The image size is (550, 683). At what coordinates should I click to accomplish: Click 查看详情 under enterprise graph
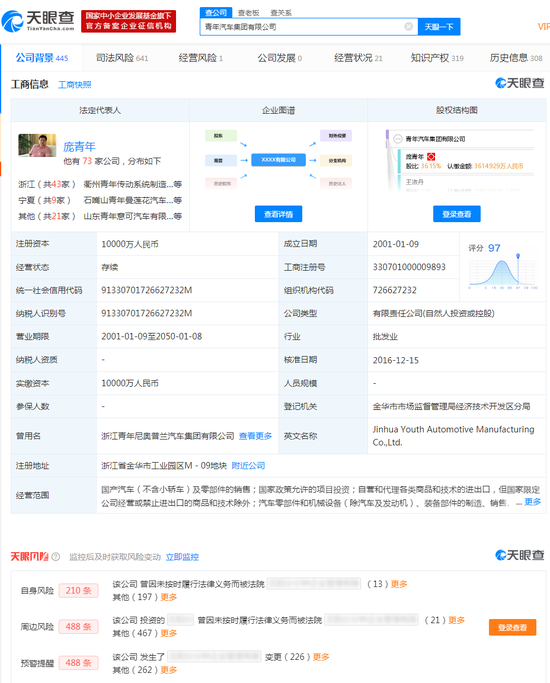278,214
